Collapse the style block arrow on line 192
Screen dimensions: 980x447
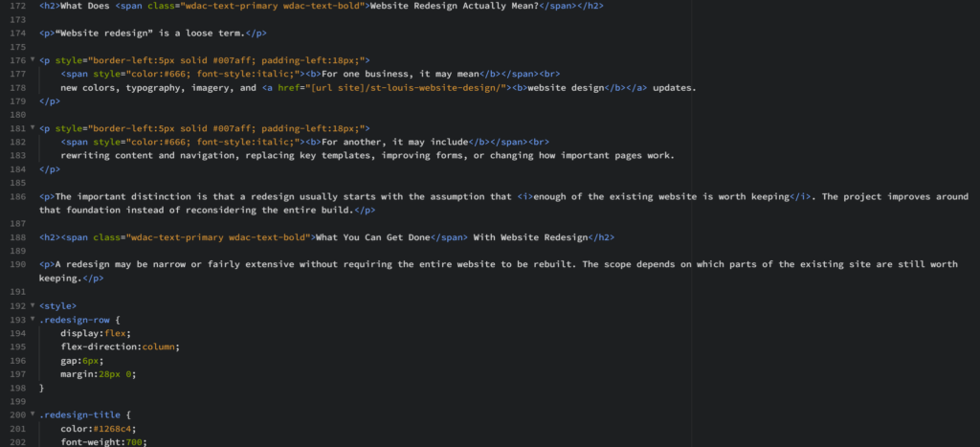click(x=33, y=306)
